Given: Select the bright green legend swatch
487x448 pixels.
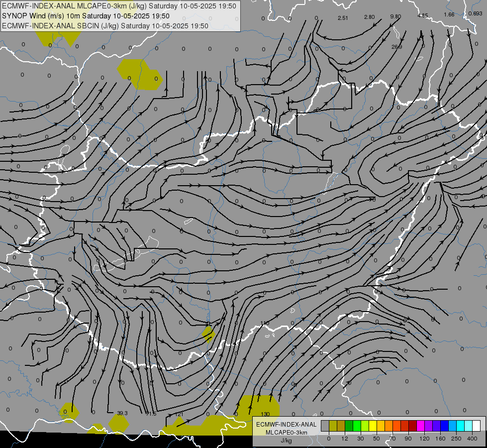Looking at the screenshot, I should [357, 426].
